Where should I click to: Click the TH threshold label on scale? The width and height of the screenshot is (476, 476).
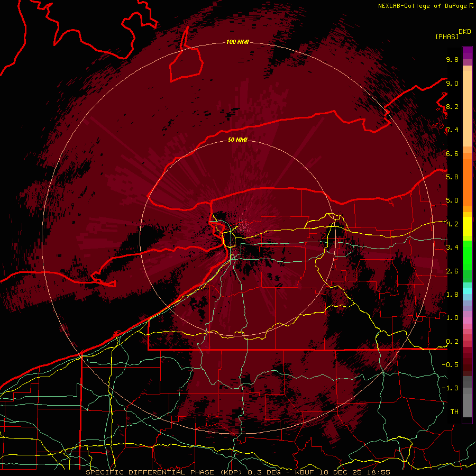[454, 412]
